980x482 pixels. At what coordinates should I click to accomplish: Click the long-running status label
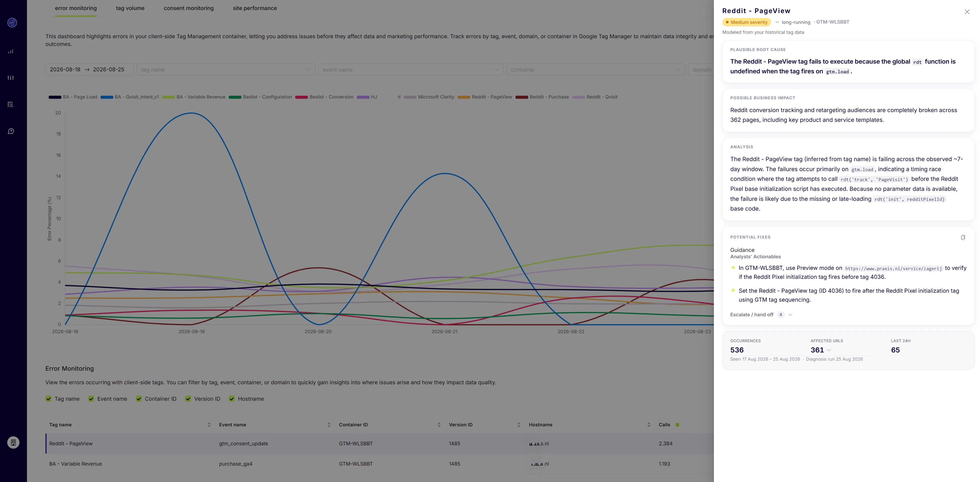796,22
